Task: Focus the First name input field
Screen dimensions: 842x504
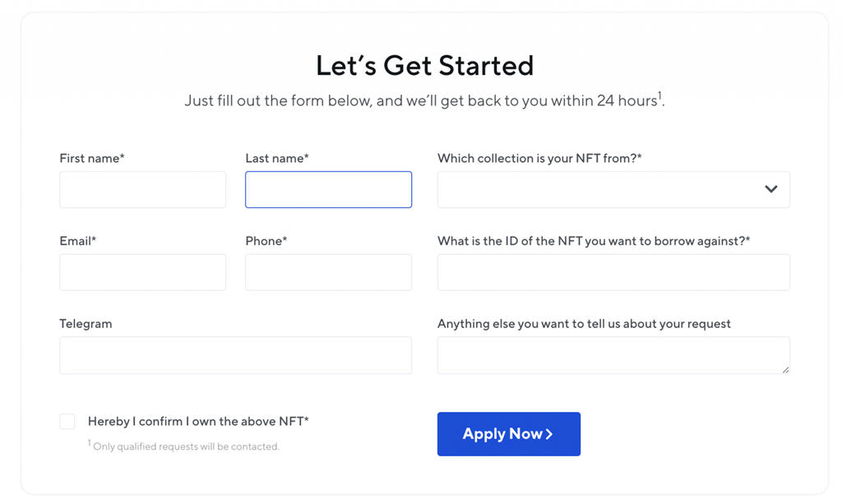Action: click(x=143, y=189)
